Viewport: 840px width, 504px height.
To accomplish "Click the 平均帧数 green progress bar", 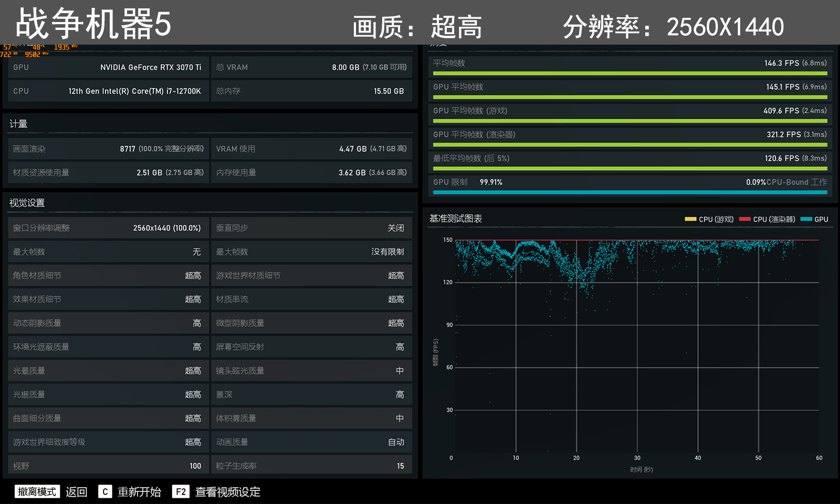I will pos(630,72).
